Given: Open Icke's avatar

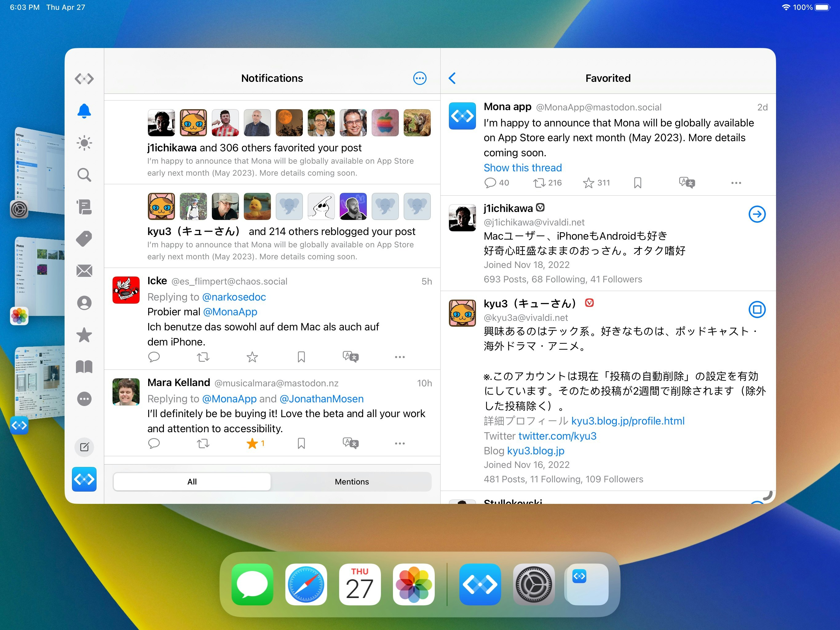Looking at the screenshot, I should [126, 290].
